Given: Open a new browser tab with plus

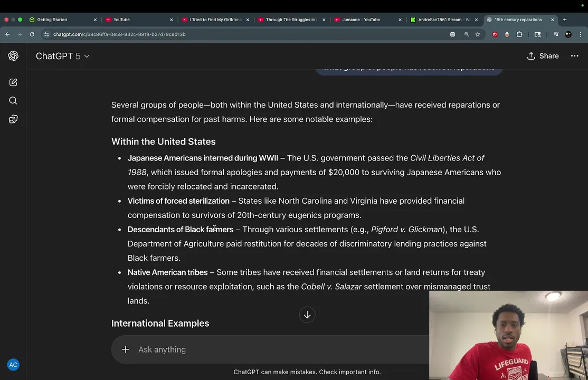Looking at the screenshot, I should pos(565,20).
